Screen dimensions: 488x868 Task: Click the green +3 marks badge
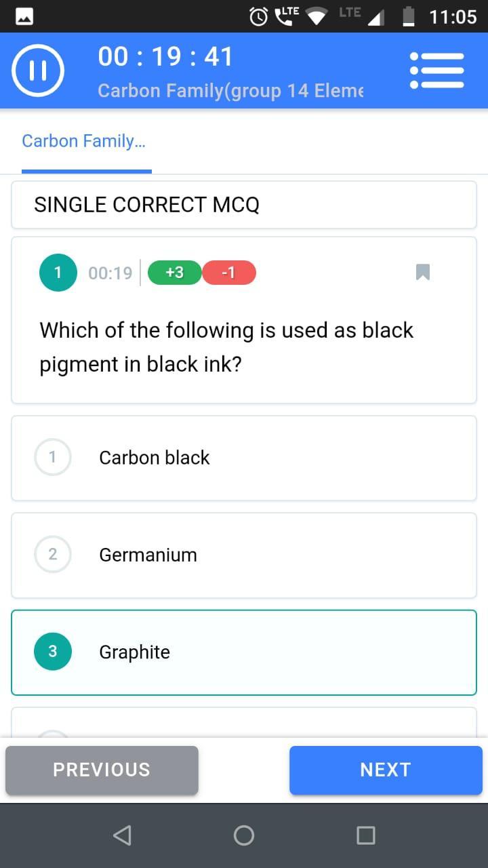[x=175, y=273]
